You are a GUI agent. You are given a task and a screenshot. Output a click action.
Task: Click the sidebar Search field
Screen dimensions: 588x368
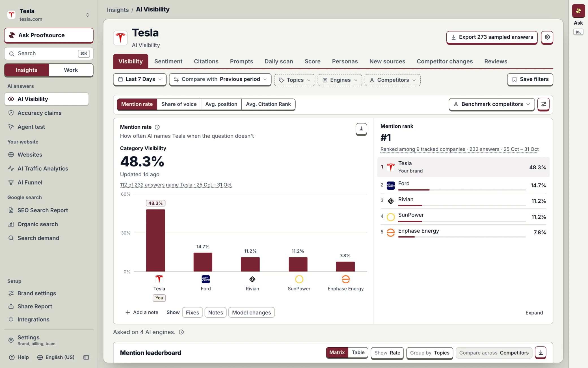click(49, 54)
